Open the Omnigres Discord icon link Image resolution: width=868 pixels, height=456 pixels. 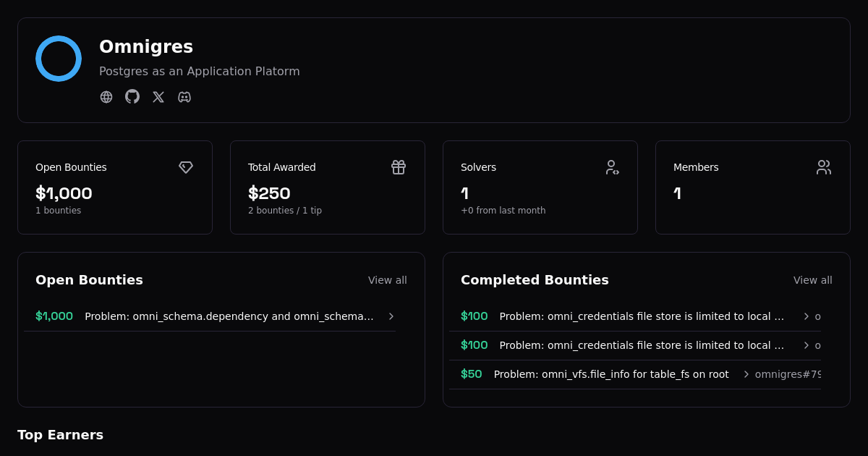(184, 97)
